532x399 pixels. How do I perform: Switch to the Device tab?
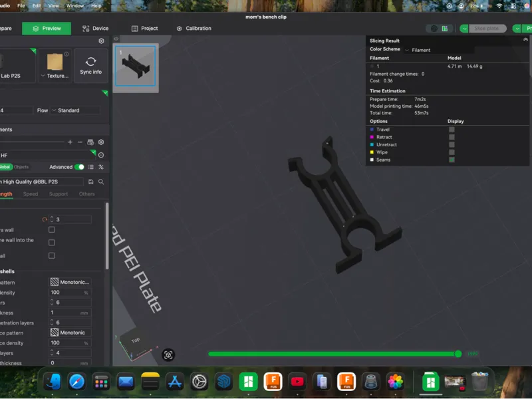click(x=96, y=29)
